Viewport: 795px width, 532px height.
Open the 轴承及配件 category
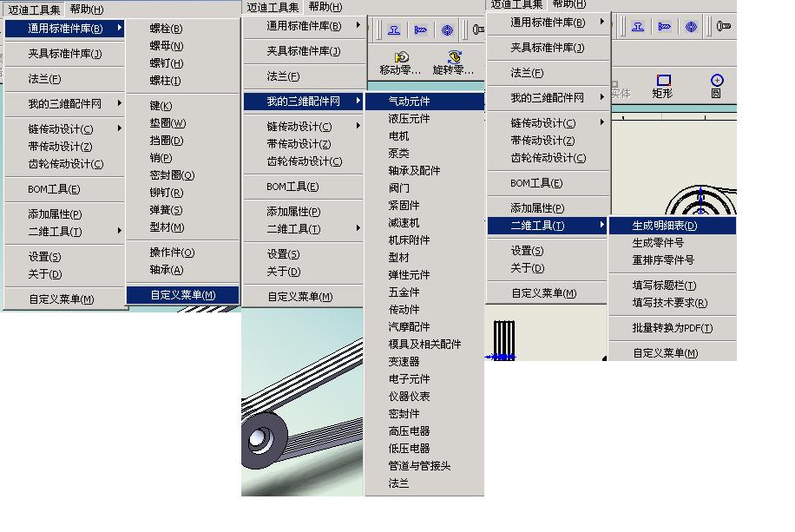point(414,170)
